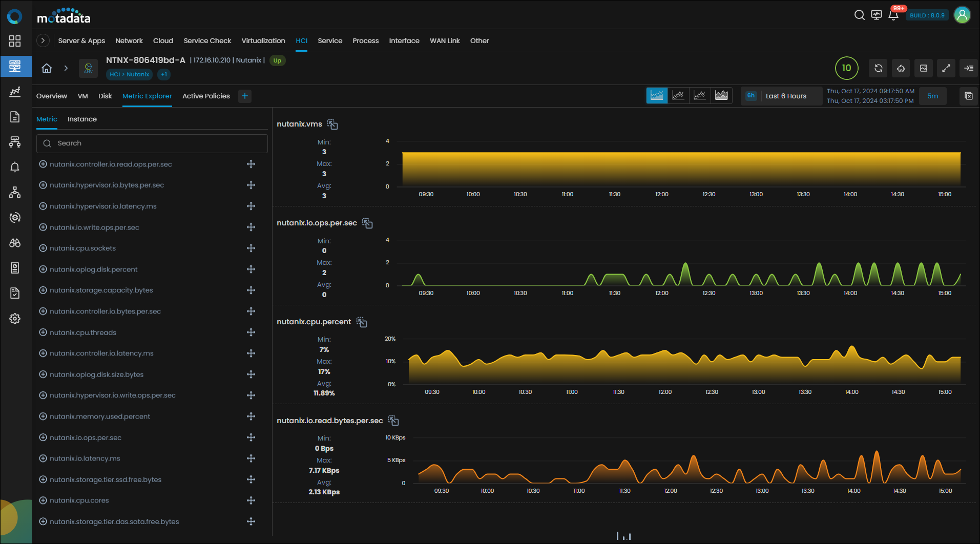Switch to the Active Policies tab
Screen dimensions: 980x544
click(206, 96)
